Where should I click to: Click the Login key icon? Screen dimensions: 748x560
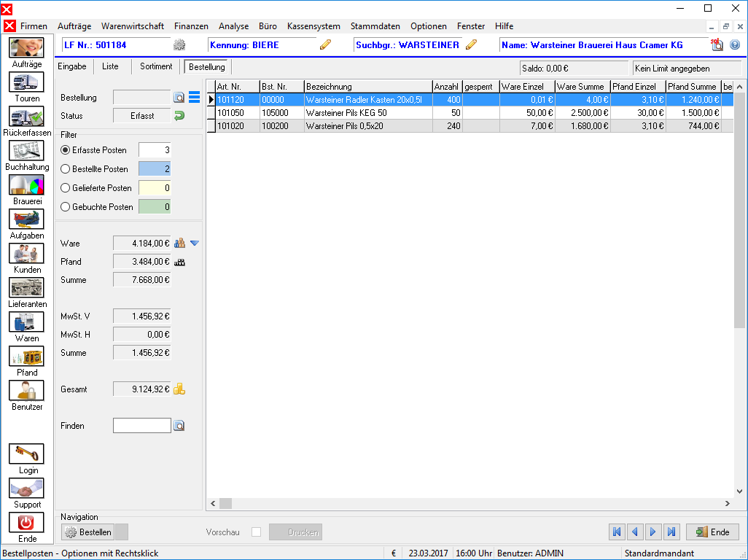(x=26, y=454)
